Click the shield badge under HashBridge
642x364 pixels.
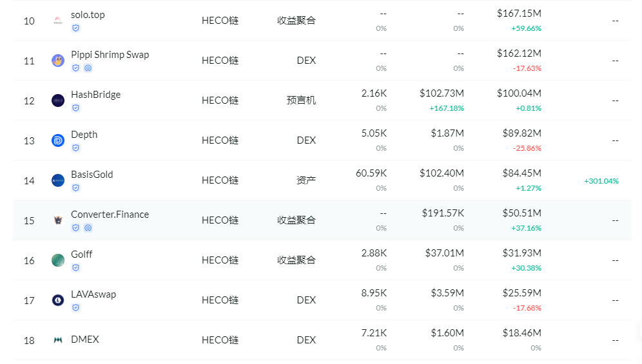[x=76, y=108]
